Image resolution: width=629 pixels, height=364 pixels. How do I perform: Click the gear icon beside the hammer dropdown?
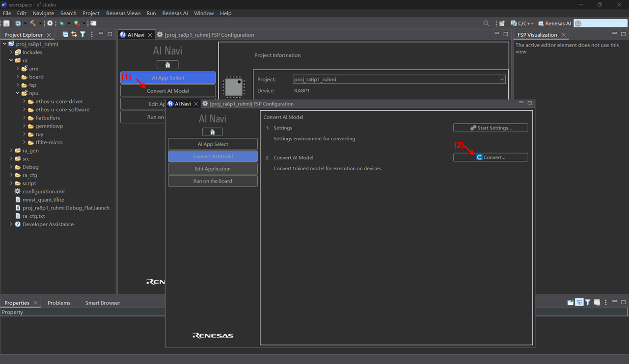(50, 23)
